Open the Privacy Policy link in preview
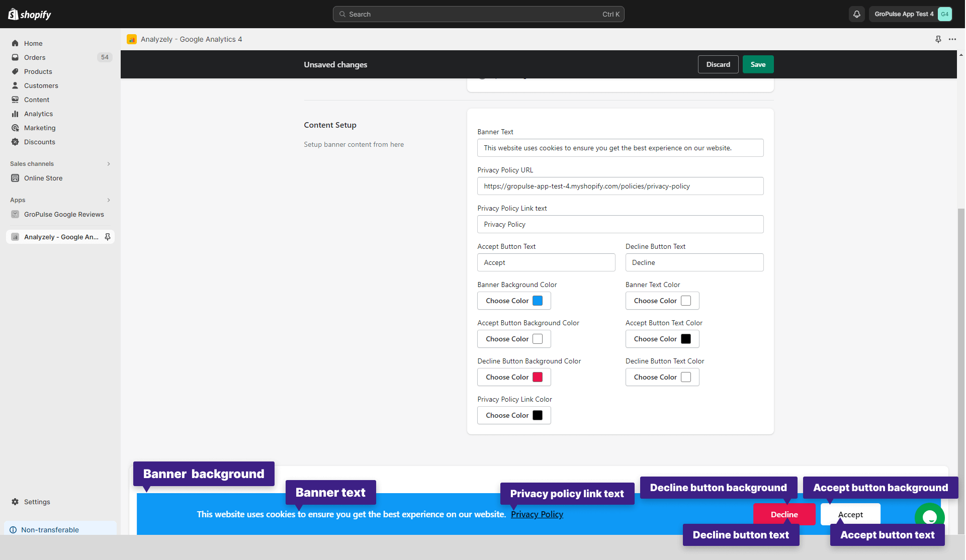 point(537,514)
